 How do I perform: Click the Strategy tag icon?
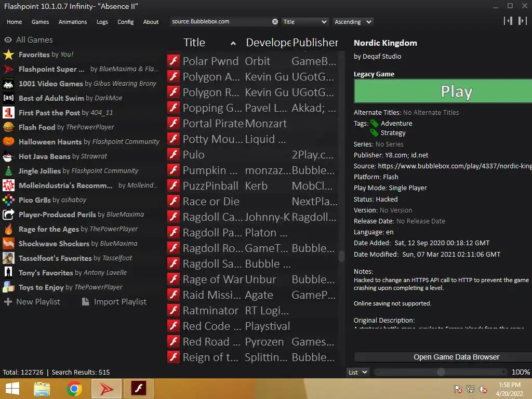pyautogui.click(x=374, y=132)
